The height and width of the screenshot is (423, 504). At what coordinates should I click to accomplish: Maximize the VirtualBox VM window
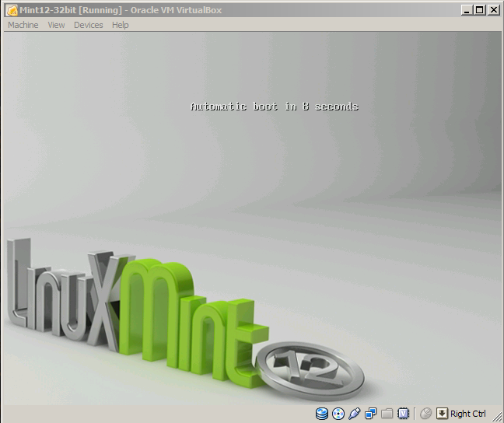click(479, 10)
